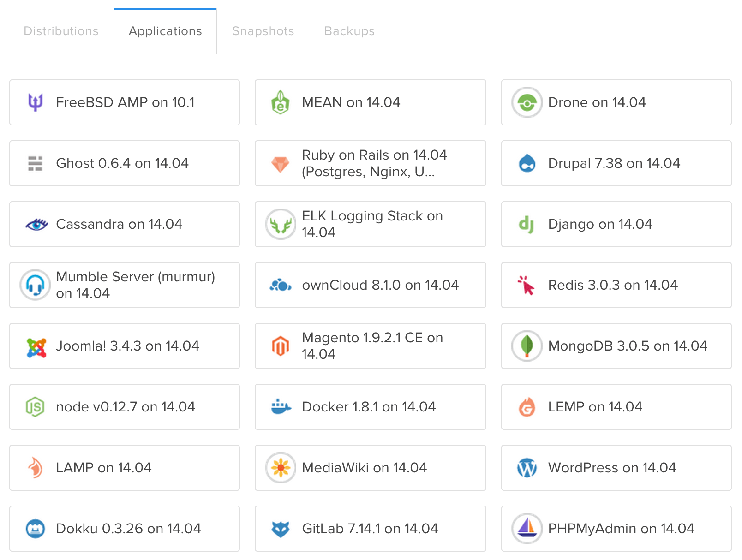Click the Cassandra eye icon
742x560 pixels.
[36, 225]
